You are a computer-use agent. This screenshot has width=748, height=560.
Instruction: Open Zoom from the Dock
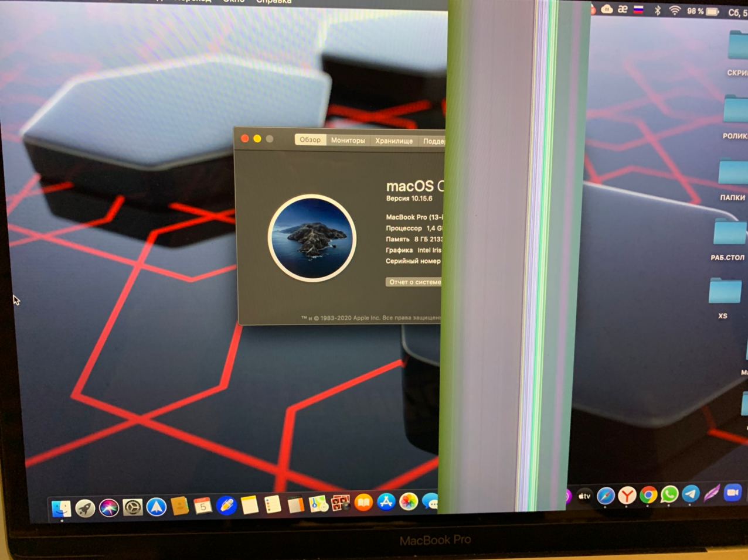click(x=733, y=493)
